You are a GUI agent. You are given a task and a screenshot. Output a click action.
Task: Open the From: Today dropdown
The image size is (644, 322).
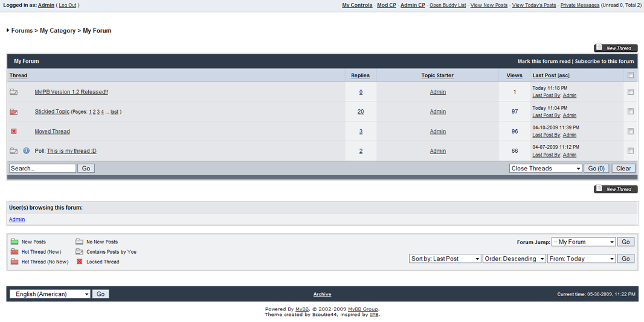tap(582, 259)
